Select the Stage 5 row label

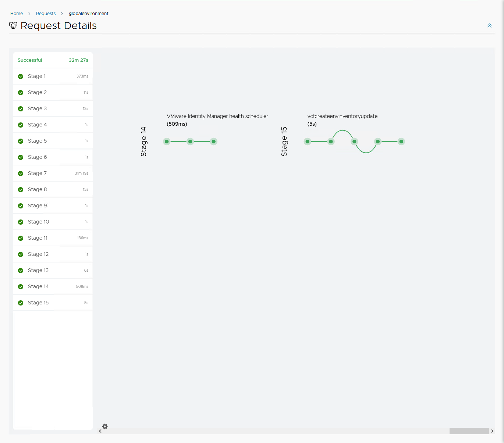coord(37,141)
